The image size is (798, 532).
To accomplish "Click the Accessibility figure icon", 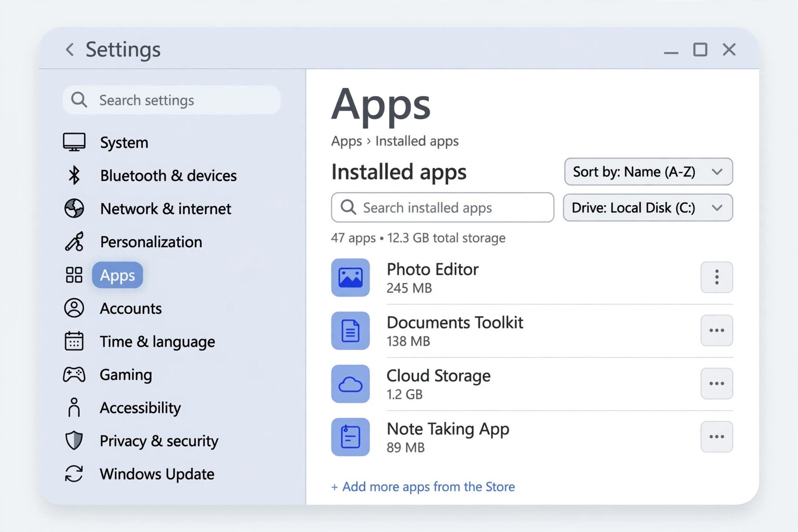I will coord(74,407).
